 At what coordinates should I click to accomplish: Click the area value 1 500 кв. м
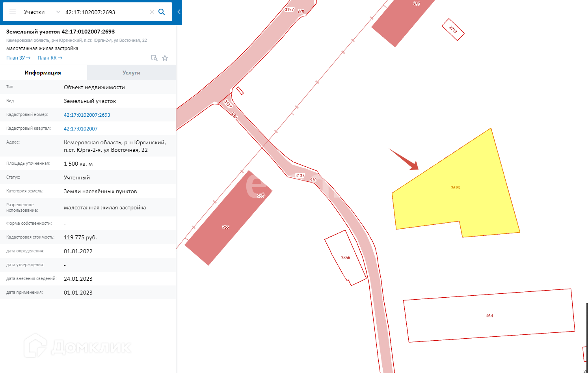coord(78,164)
